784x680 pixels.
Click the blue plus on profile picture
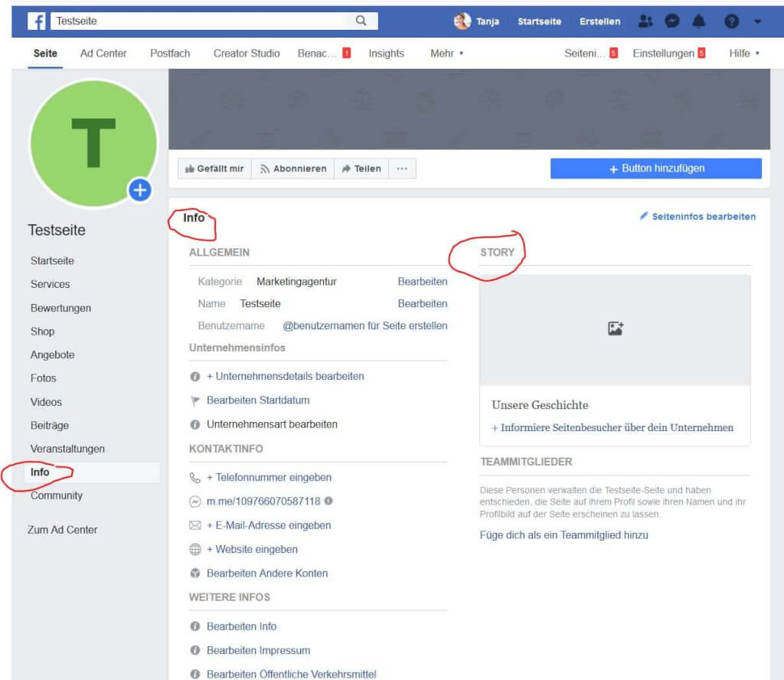point(140,190)
